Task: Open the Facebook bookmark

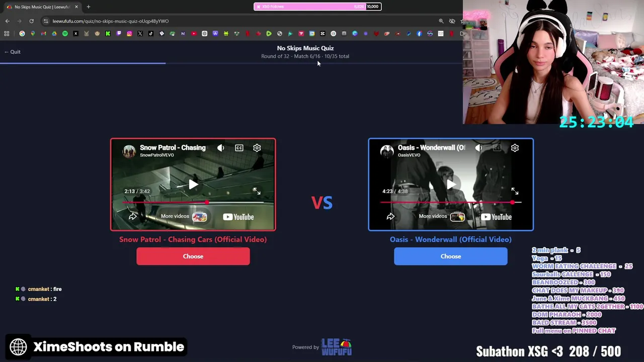Action: click(419, 34)
